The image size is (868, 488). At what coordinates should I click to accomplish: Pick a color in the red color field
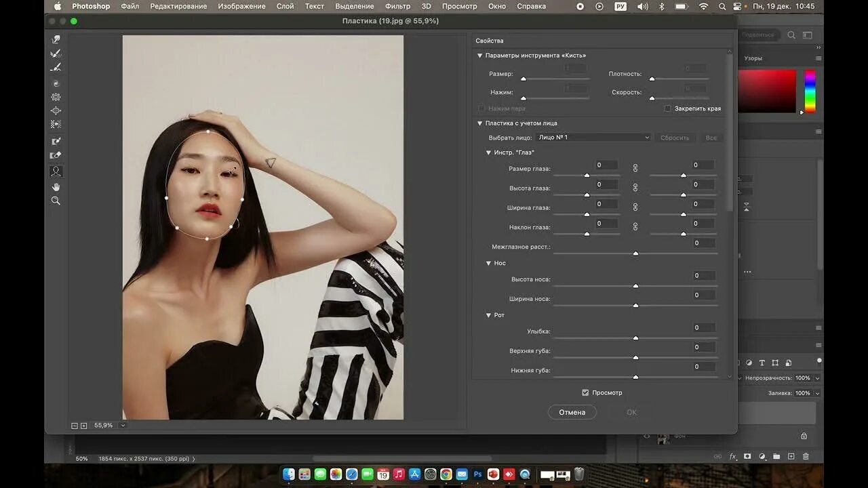point(767,91)
